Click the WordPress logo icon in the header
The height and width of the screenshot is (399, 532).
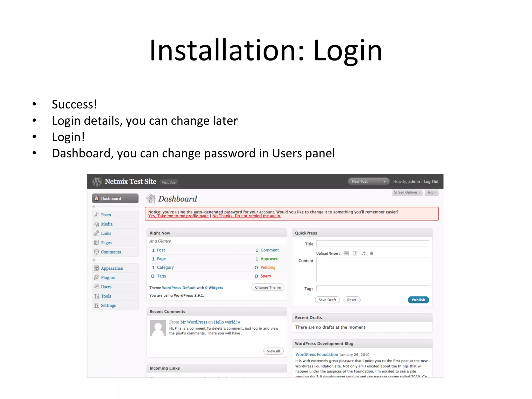point(97,182)
